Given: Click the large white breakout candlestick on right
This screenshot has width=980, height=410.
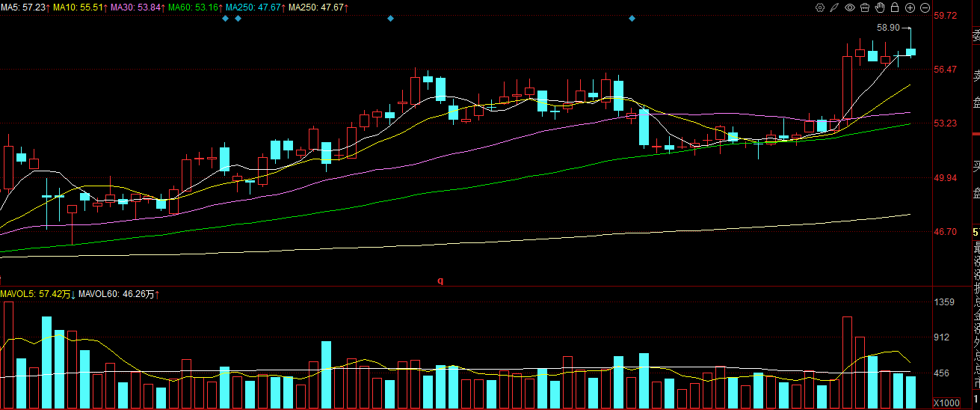Looking at the screenshot, I should tap(847, 87).
